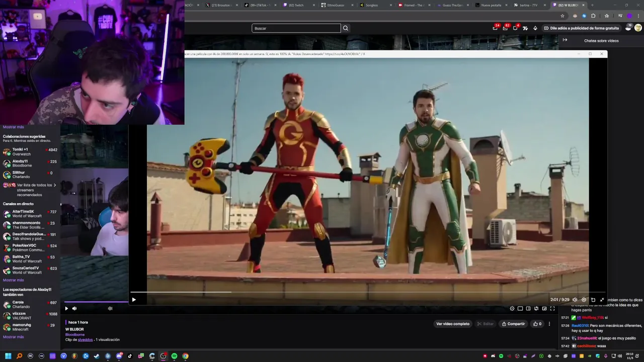The image size is (644, 362).
Task: Open Google Chrome from the taskbar
Action: [185, 356]
